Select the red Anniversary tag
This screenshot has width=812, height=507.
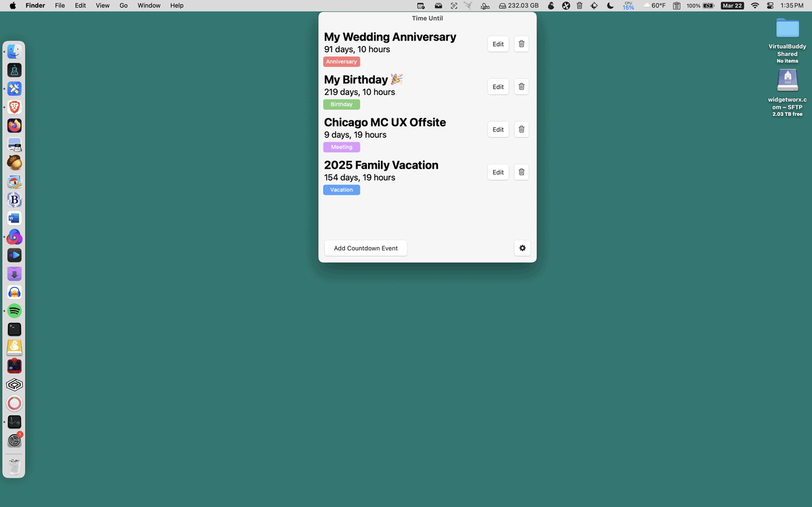click(x=341, y=62)
